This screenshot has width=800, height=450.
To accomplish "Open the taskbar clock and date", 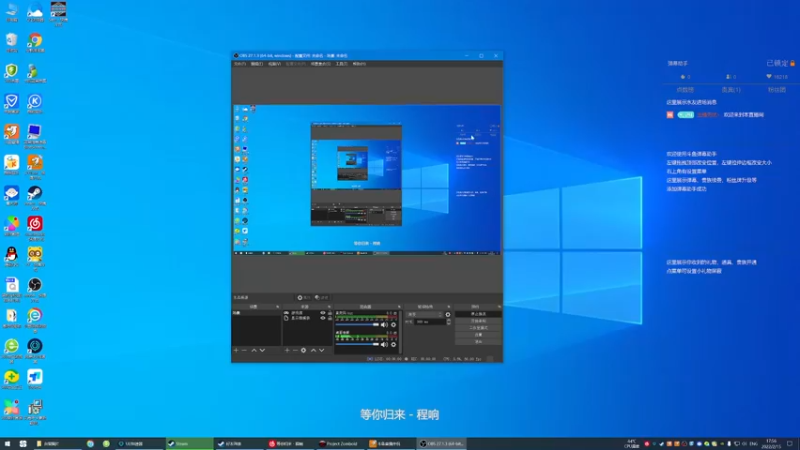I will pyautogui.click(x=771, y=444).
